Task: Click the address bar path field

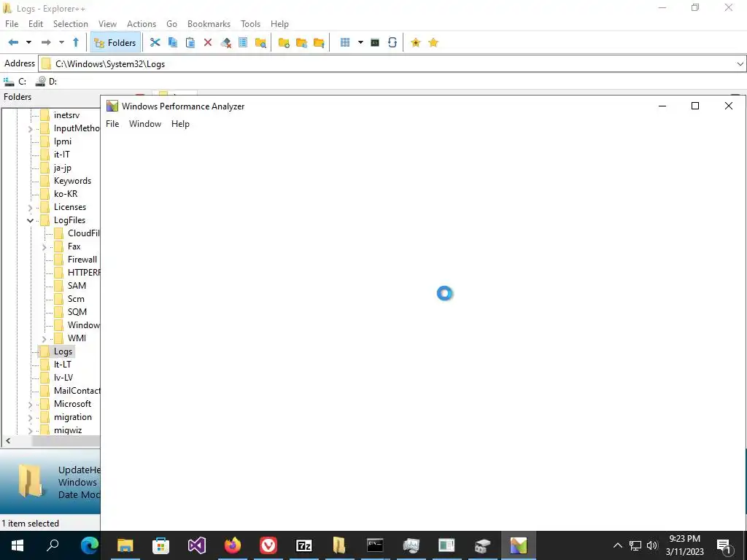Action: tap(391, 64)
